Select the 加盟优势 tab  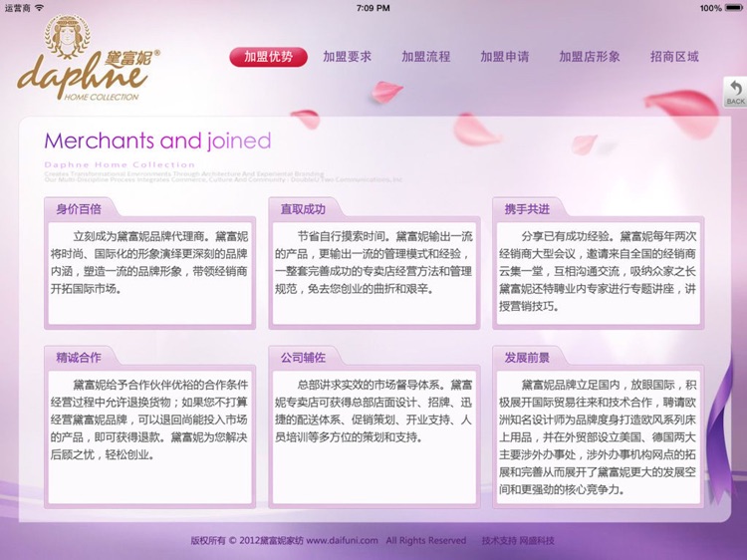tap(268, 57)
